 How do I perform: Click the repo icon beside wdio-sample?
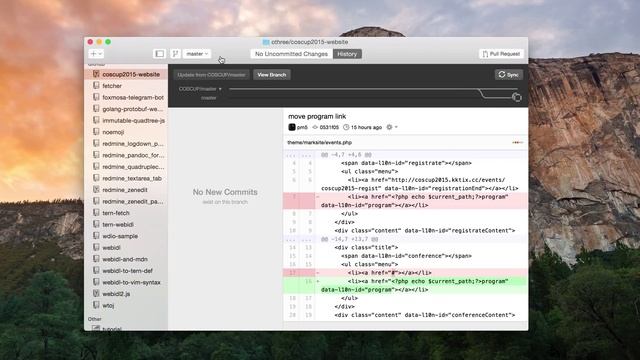click(x=96, y=236)
